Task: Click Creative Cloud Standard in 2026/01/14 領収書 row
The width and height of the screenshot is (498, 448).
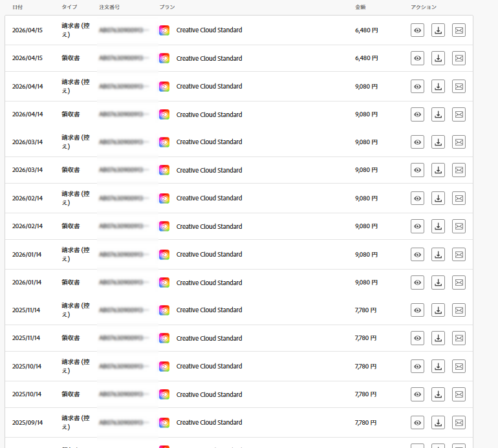Action: pos(209,283)
